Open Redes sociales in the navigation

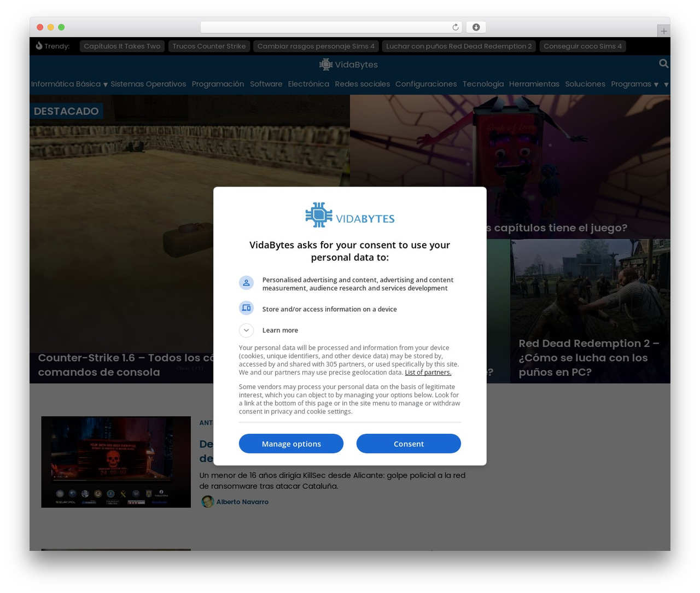(x=363, y=84)
